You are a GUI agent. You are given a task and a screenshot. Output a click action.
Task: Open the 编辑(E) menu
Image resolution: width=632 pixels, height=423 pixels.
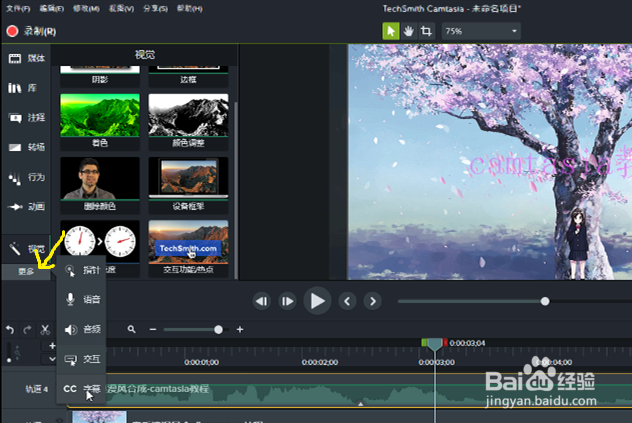tap(52, 8)
